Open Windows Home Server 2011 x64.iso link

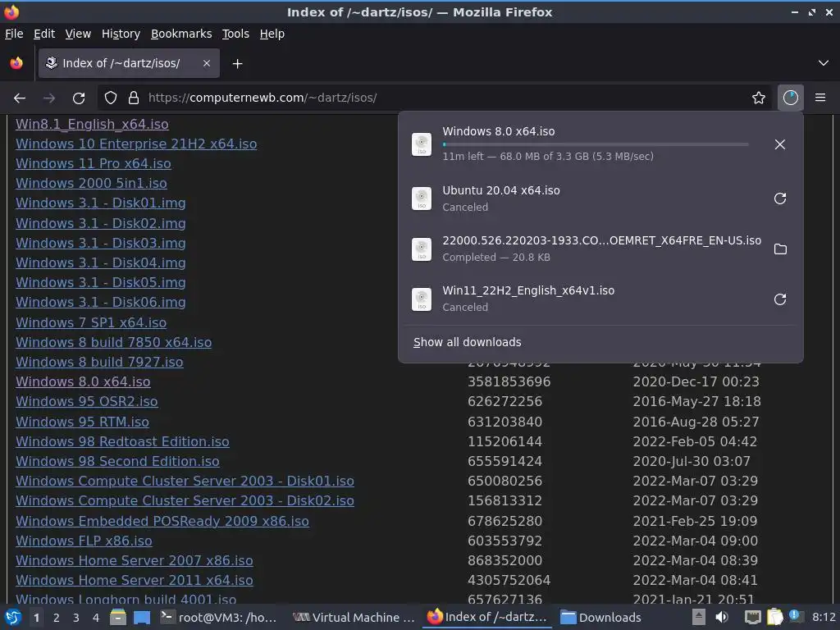coord(135,580)
